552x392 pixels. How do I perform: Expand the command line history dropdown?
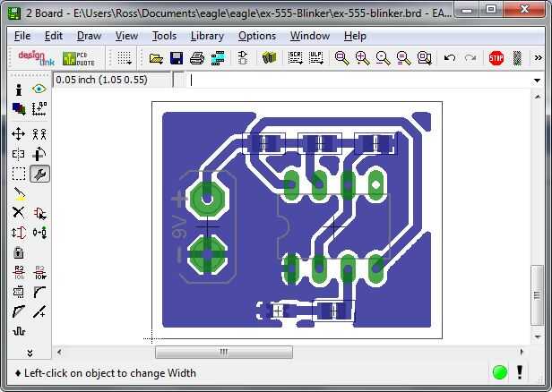click(537, 81)
